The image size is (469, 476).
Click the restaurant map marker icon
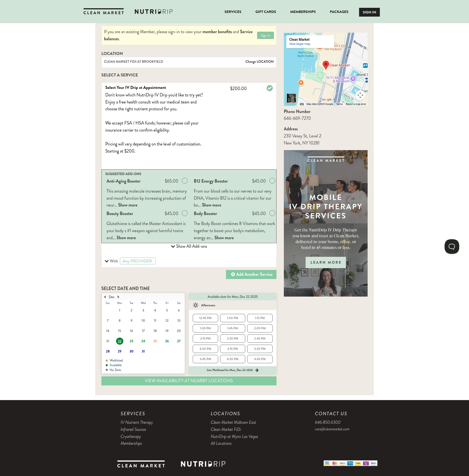[300, 83]
